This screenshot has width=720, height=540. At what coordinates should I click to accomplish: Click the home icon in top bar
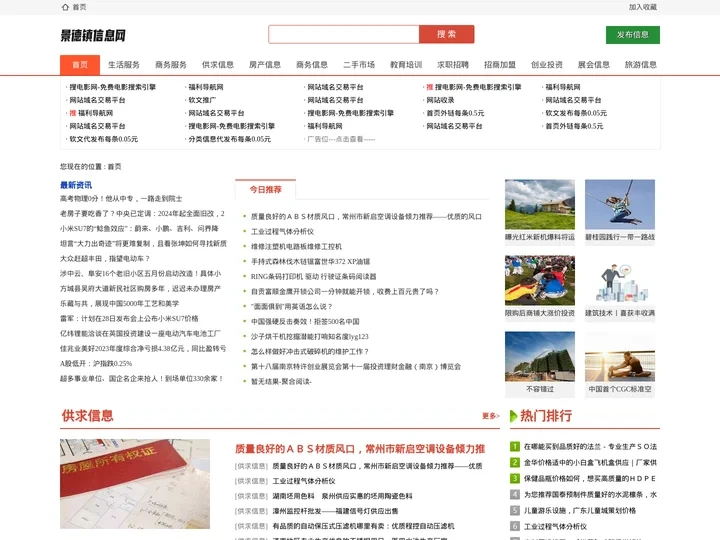[65, 7]
